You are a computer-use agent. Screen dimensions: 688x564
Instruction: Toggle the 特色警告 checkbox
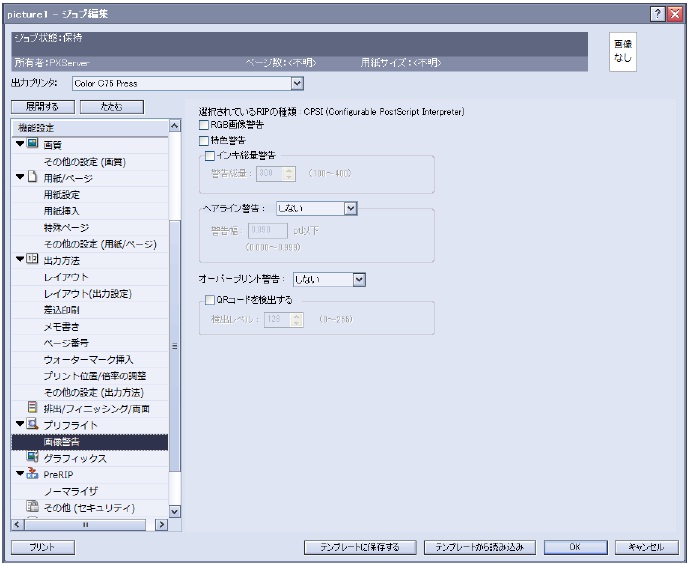point(205,140)
